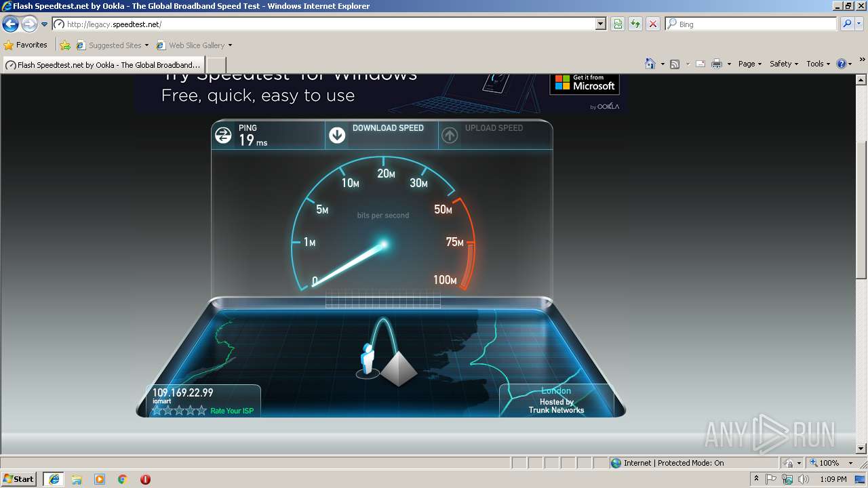Click Rate Your ISP link

[232, 411]
